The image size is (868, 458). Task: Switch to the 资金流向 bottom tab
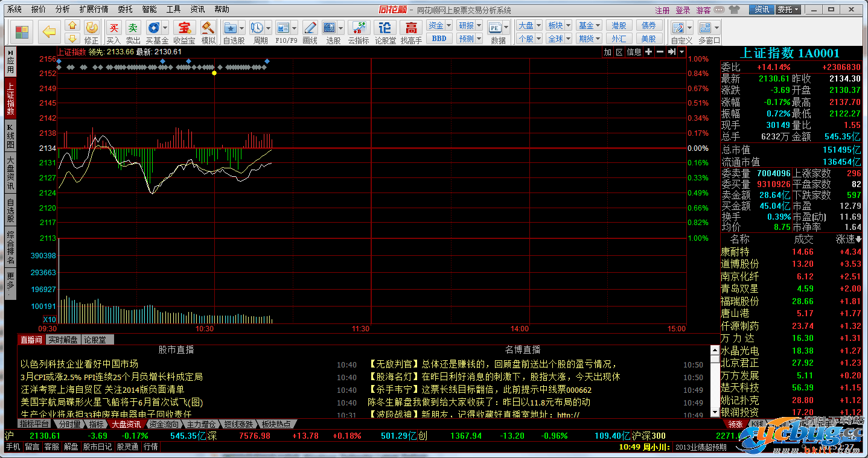[162, 424]
